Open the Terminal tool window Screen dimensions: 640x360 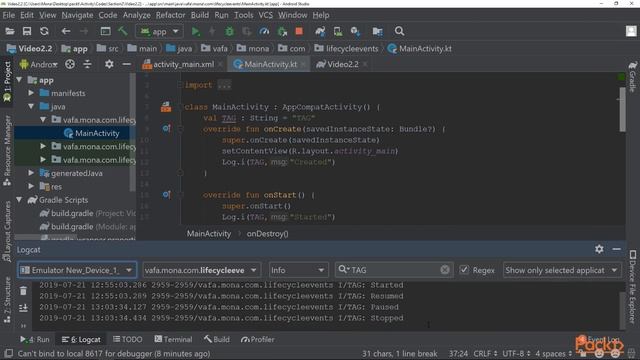[x=173, y=340]
